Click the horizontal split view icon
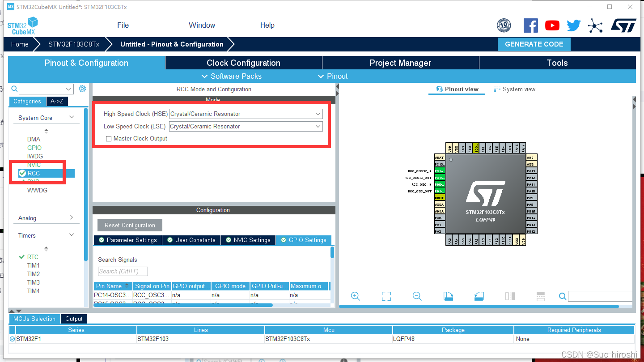This screenshot has height=362, width=644. click(x=540, y=296)
